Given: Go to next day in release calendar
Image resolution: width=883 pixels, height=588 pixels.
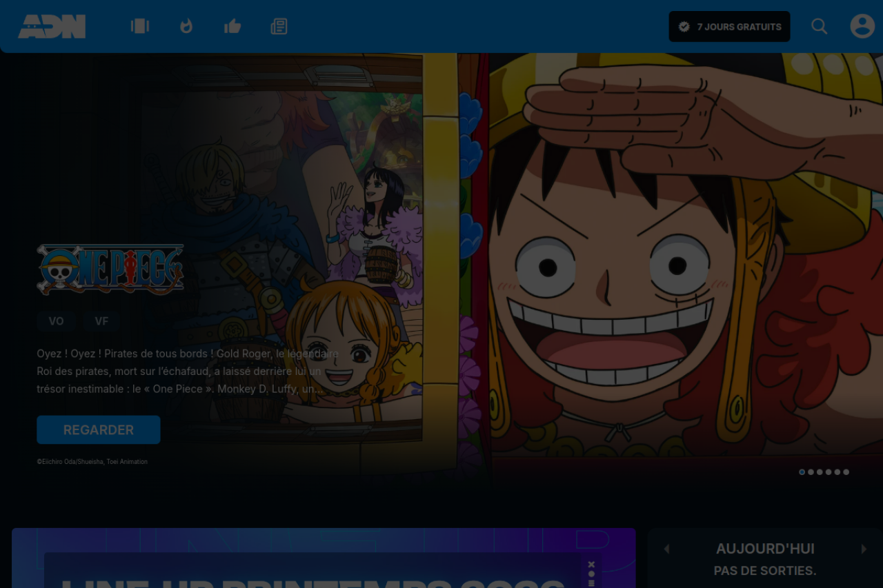Looking at the screenshot, I should click(864, 549).
